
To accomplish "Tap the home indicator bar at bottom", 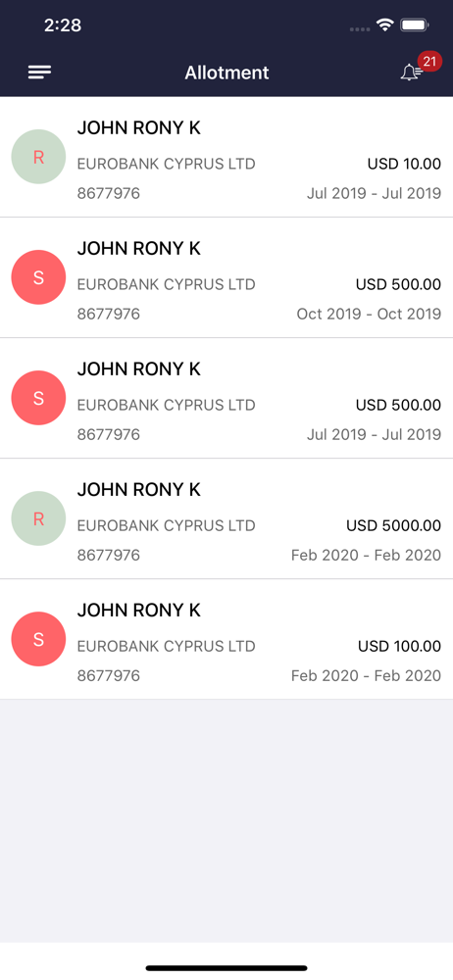I will (x=226, y=968).
